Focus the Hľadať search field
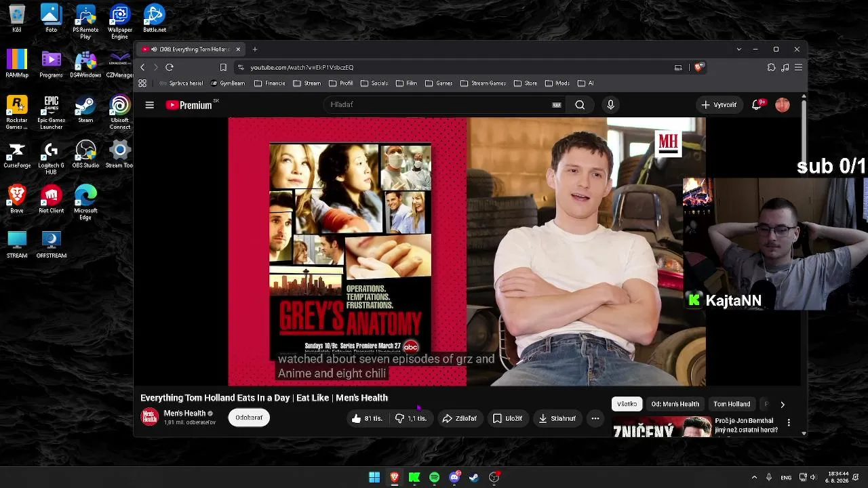Viewport: 868px width, 488px height. (446, 105)
